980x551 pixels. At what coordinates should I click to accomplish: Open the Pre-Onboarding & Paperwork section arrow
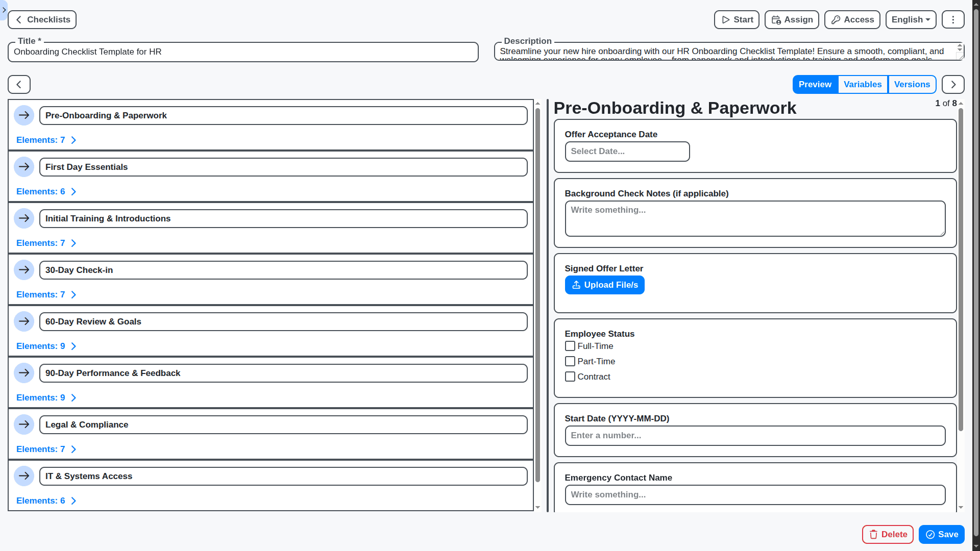tap(24, 115)
